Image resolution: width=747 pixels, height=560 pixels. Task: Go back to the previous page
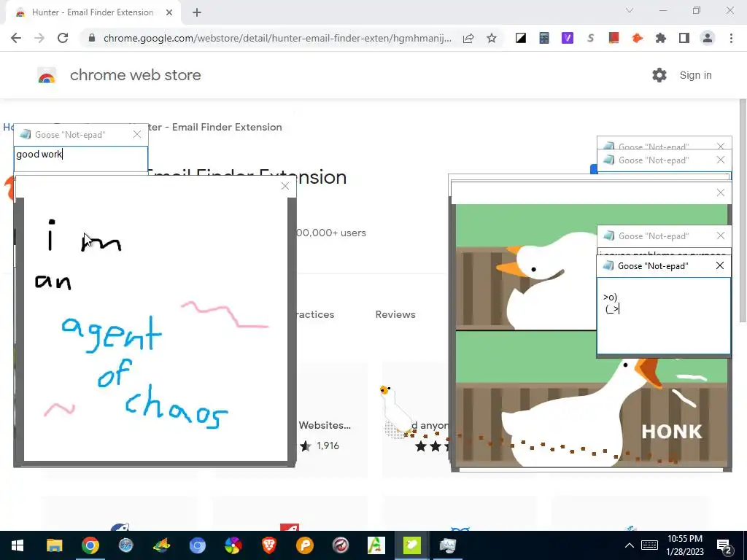[16, 38]
